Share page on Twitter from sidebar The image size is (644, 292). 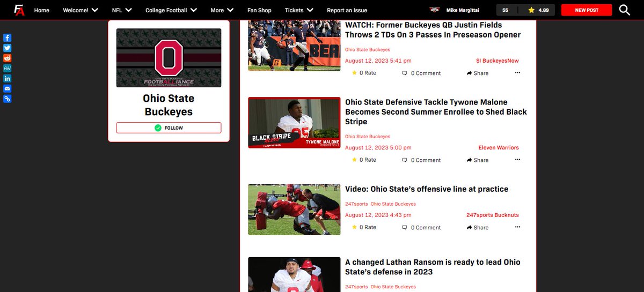tap(7, 48)
